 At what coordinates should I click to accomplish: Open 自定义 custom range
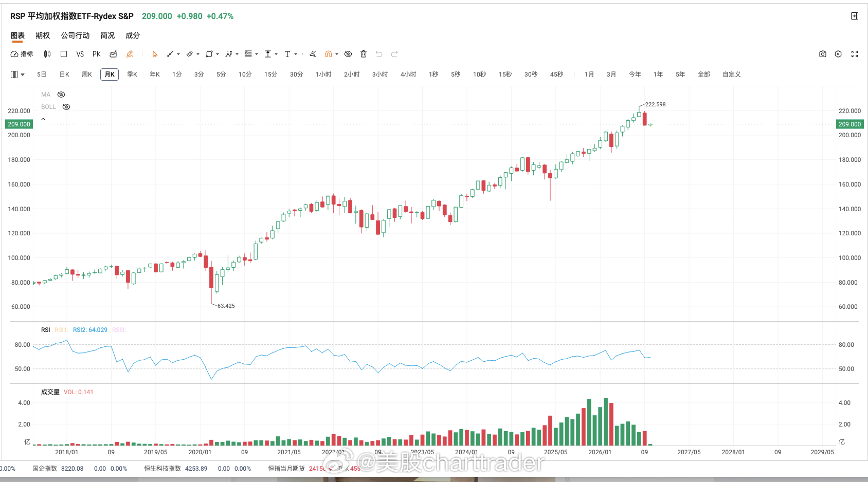732,75
